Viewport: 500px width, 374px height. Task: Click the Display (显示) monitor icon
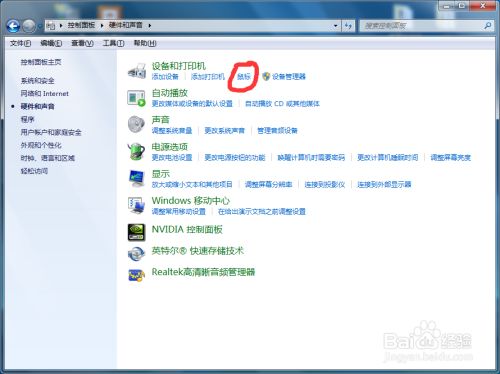tap(137, 179)
